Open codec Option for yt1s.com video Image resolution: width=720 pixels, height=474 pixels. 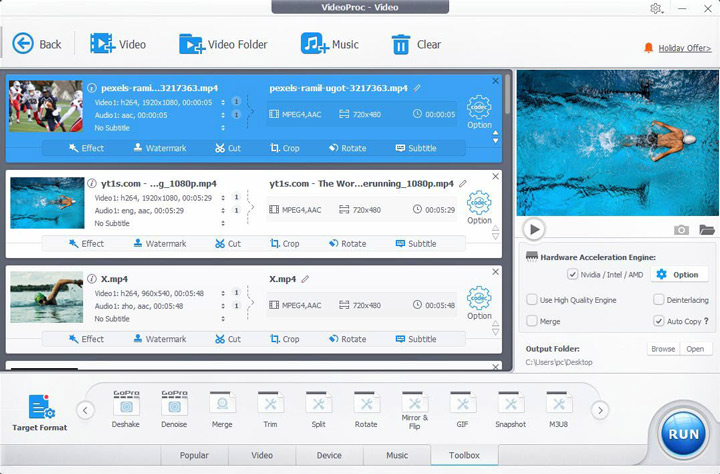click(479, 208)
